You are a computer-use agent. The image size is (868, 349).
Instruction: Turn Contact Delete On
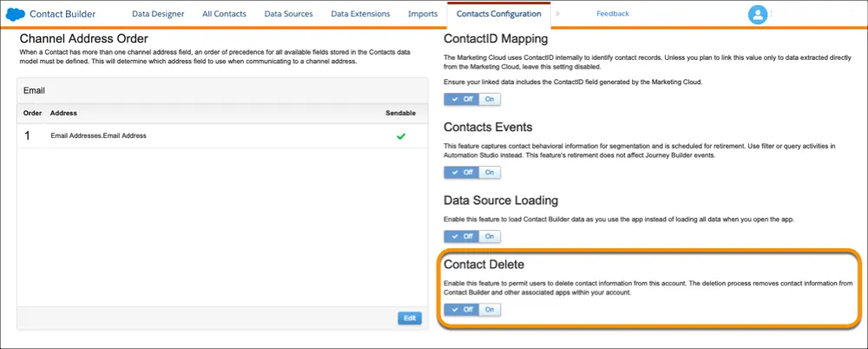490,310
